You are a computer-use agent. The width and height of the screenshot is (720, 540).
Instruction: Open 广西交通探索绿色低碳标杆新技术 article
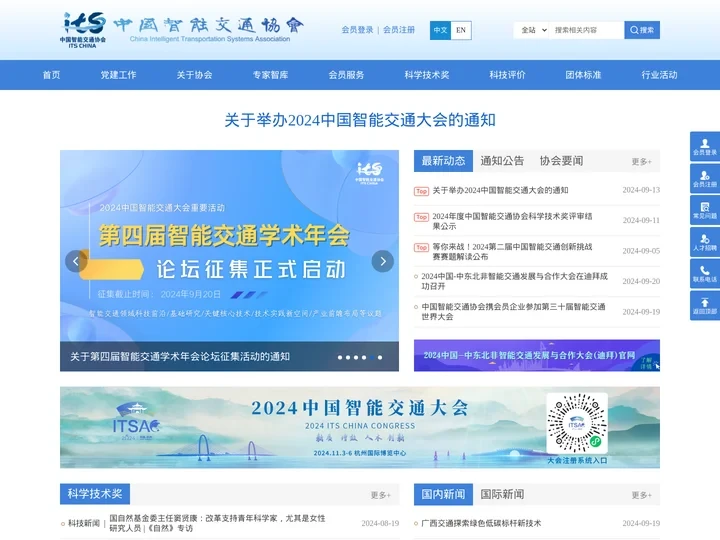click(x=481, y=523)
